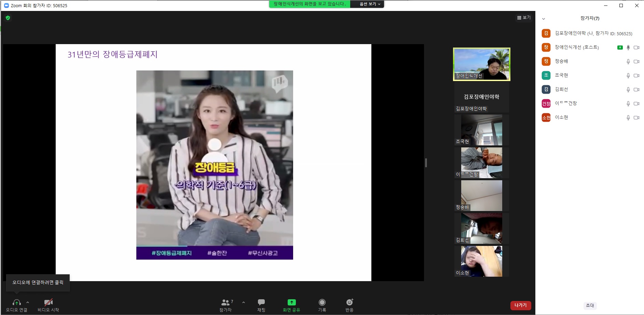This screenshot has height=315, width=644.
Task: Maximize the Zoom meeting window
Action: 621,5
